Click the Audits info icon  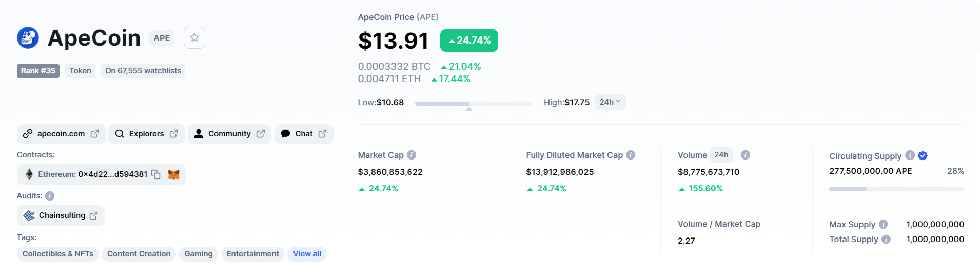(50, 196)
